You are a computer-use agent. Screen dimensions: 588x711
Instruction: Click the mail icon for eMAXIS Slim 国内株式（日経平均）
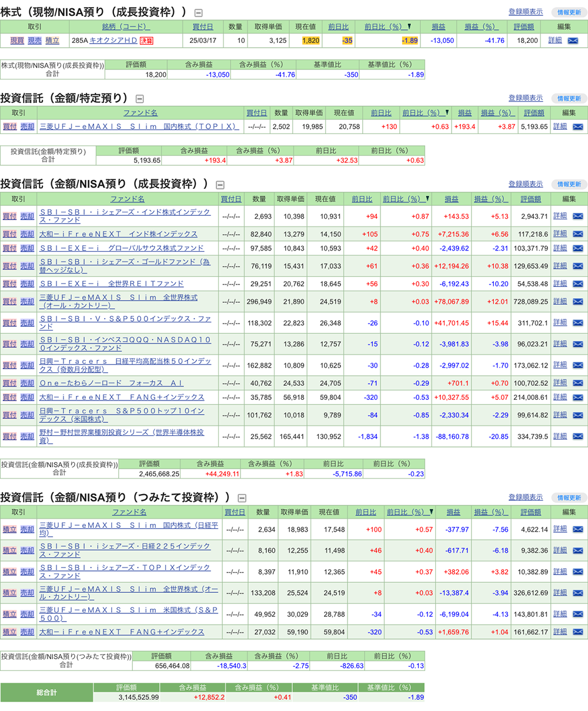pyautogui.click(x=577, y=529)
